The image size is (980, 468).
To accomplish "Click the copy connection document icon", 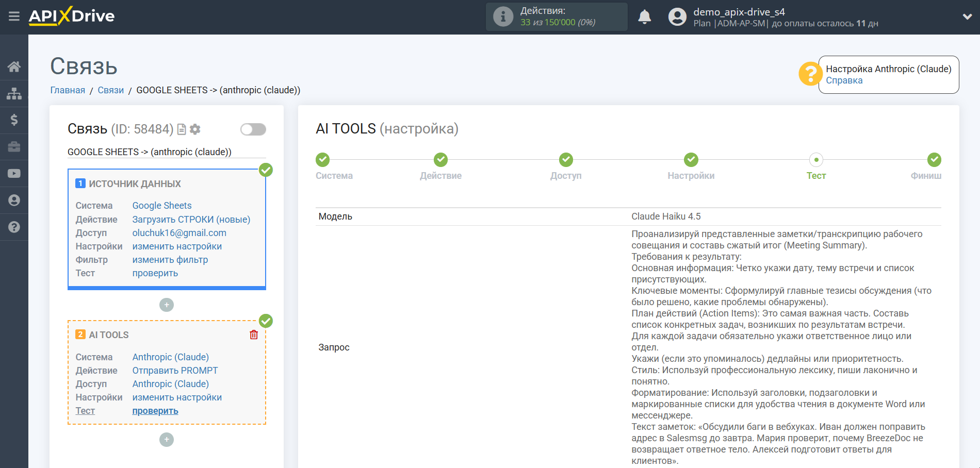I will click(x=182, y=129).
